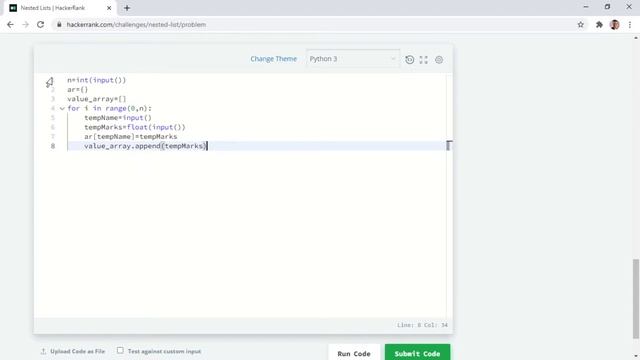Click Upload Code as File link

(x=78, y=351)
